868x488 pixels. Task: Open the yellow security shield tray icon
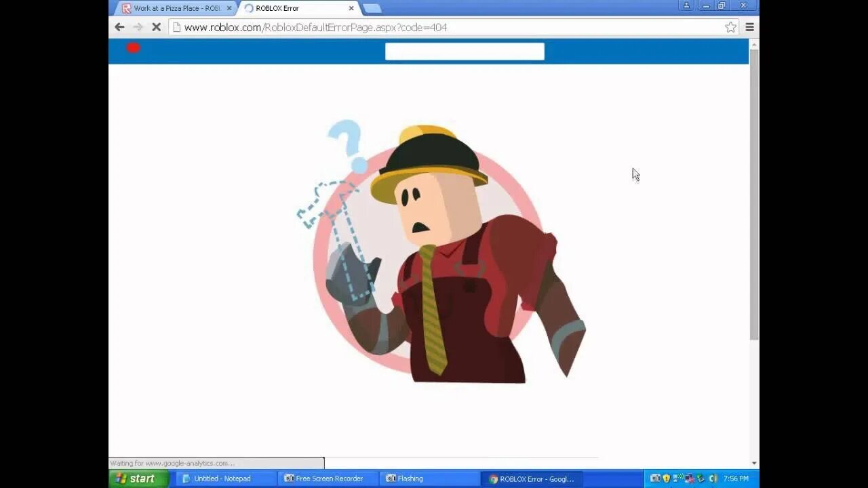tap(666, 479)
